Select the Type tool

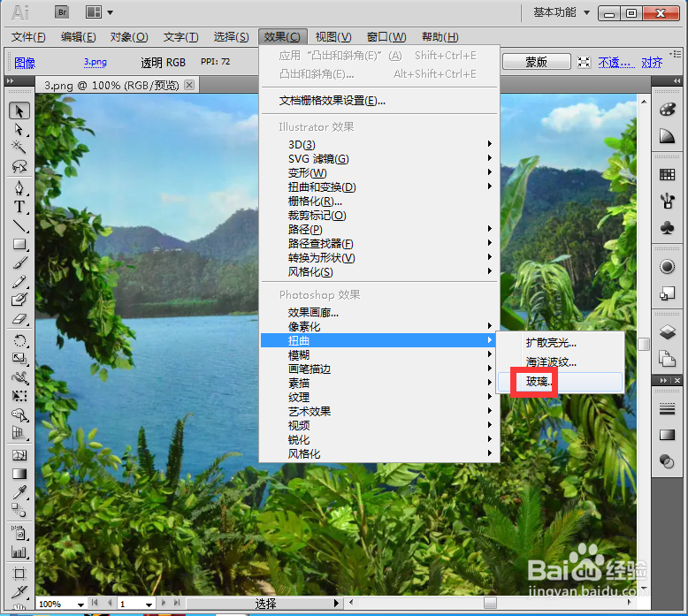coord(19,207)
